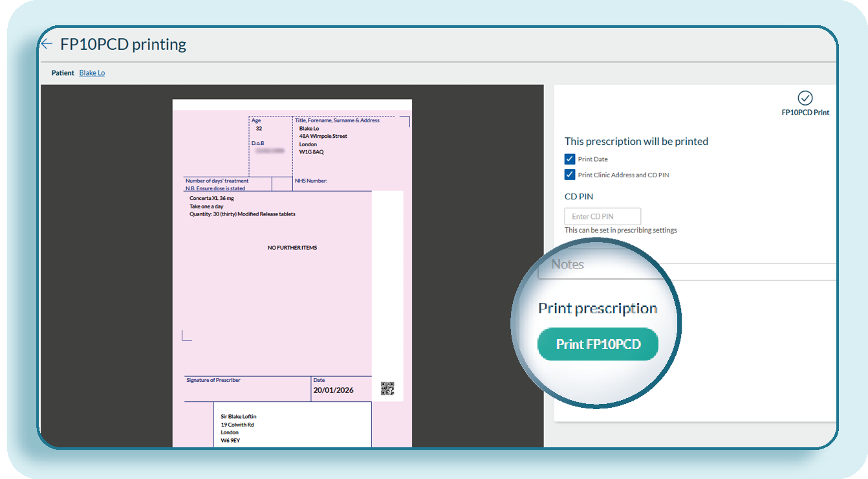Open the Blake Lo patient link
This screenshot has height=479, width=868.
click(92, 73)
